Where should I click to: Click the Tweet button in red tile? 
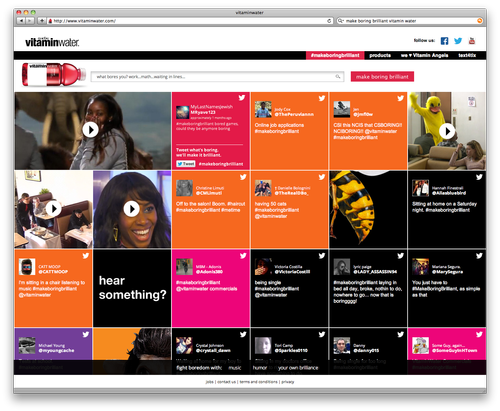pyautogui.click(x=186, y=164)
